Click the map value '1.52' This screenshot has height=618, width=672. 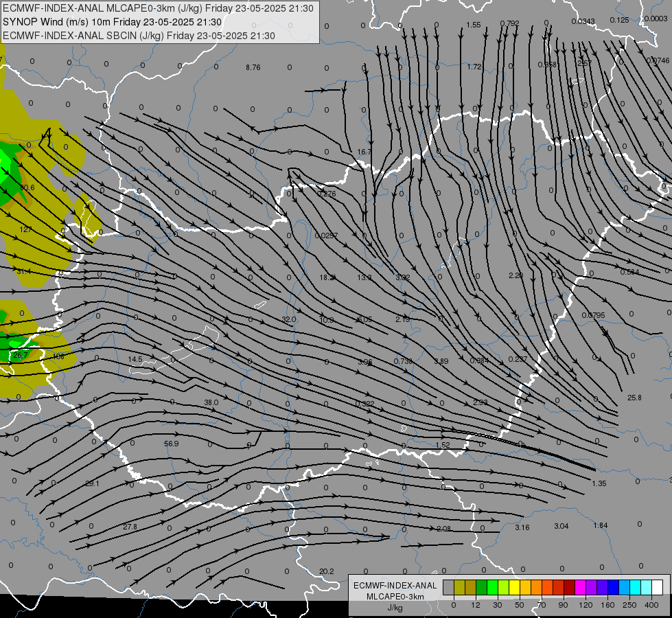tap(442, 445)
